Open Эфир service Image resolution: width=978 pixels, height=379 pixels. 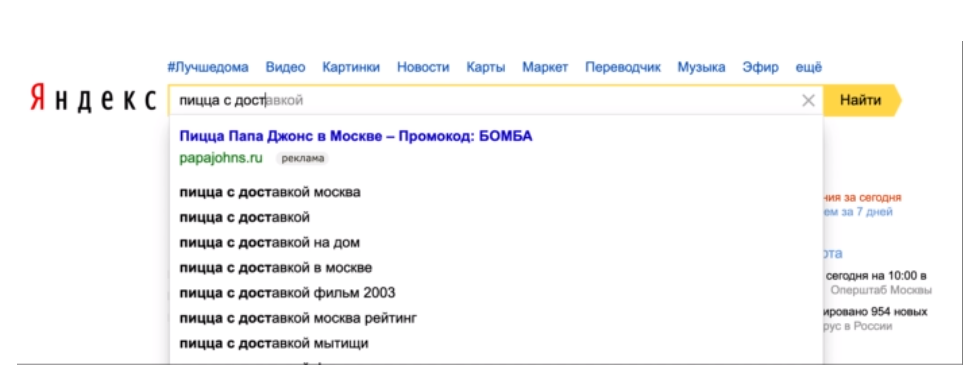click(760, 67)
